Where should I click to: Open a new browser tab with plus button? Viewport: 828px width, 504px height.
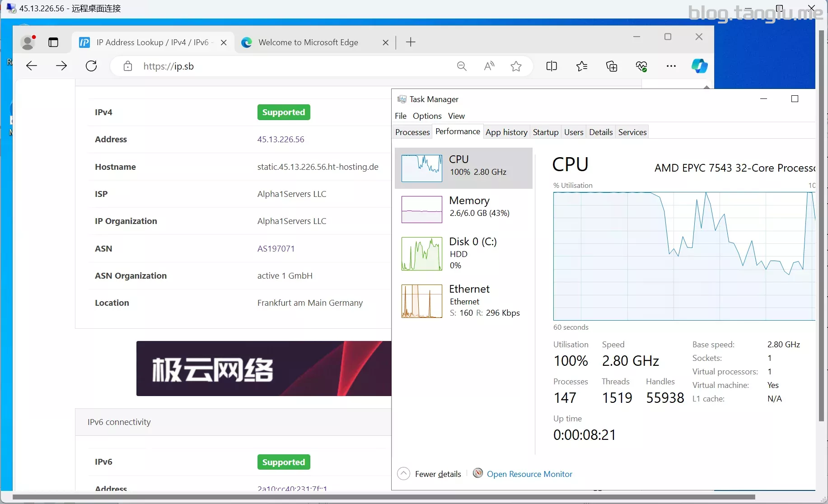(411, 42)
